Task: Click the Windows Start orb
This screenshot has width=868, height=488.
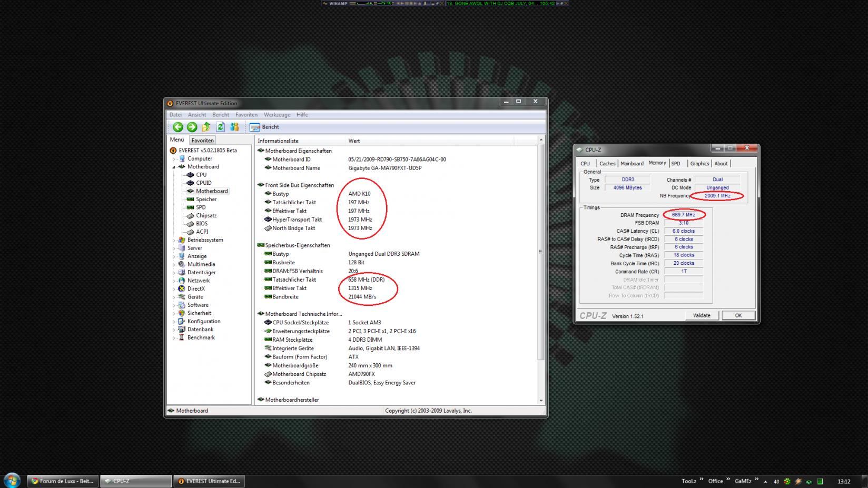Action: (12, 480)
